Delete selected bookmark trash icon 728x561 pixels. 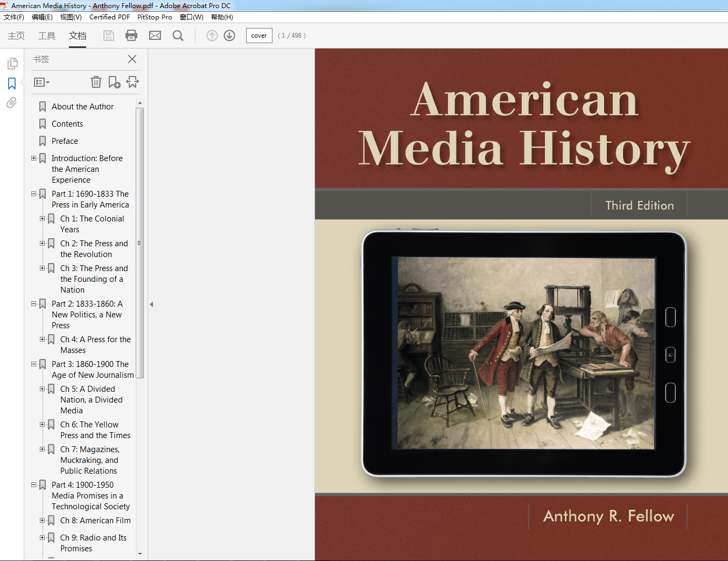point(96,82)
